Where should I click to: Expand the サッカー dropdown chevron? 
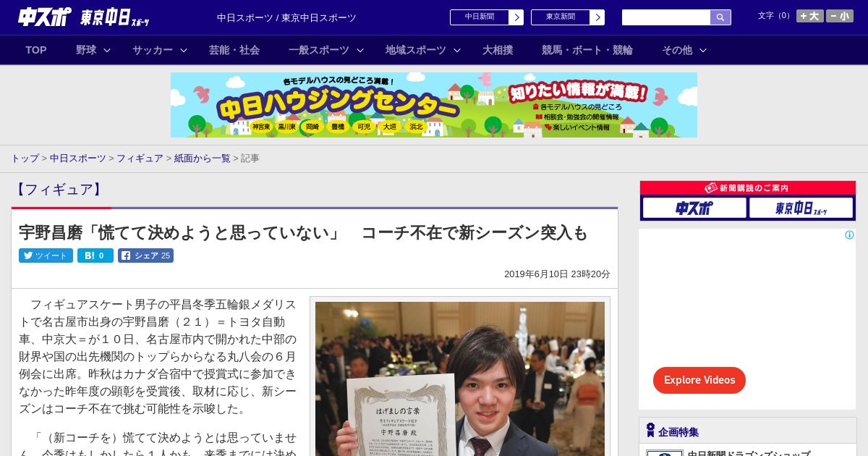point(184,51)
